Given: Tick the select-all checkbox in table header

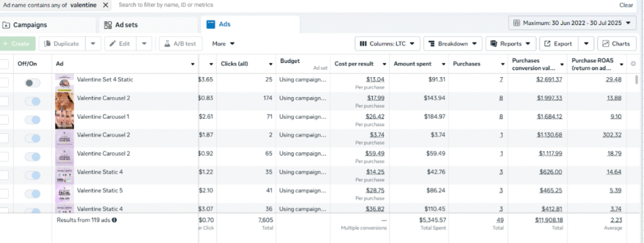Looking at the screenshot, I should [x=4, y=64].
